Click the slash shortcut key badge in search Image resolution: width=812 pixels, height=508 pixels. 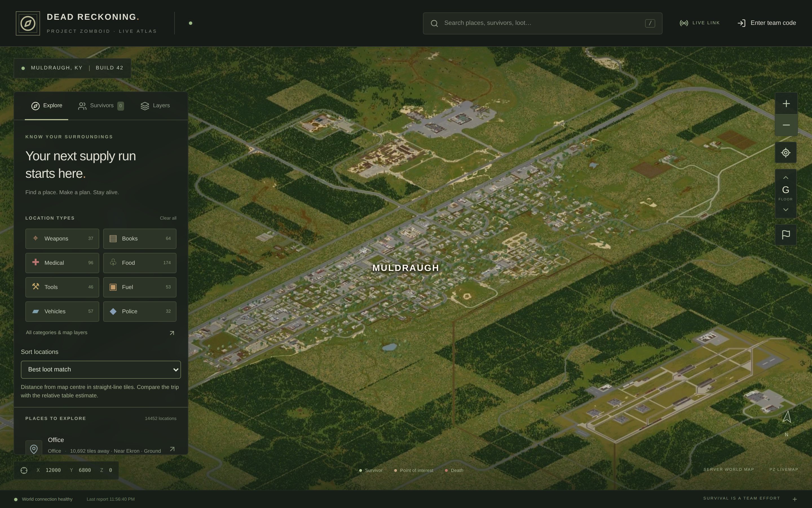coord(650,23)
